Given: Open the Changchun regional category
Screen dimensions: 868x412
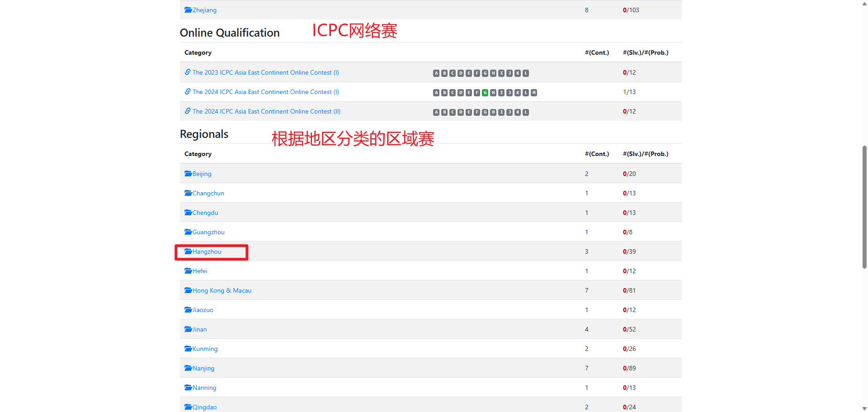Looking at the screenshot, I should click(208, 193).
